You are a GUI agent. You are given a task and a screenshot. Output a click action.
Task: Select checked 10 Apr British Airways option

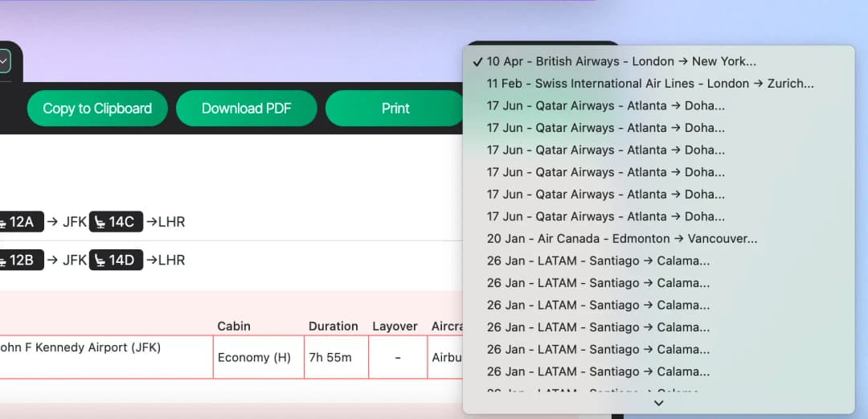(621, 62)
